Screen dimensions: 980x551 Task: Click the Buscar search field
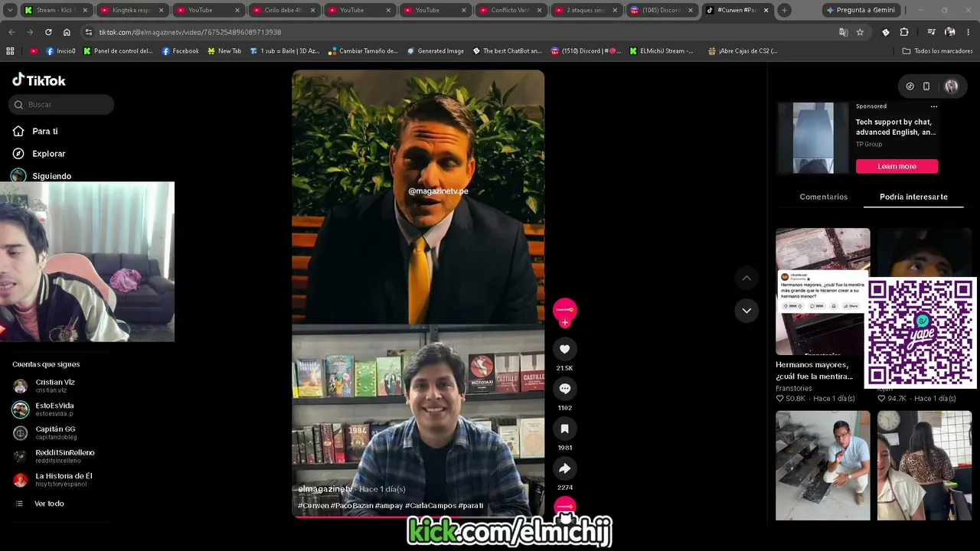(61, 105)
